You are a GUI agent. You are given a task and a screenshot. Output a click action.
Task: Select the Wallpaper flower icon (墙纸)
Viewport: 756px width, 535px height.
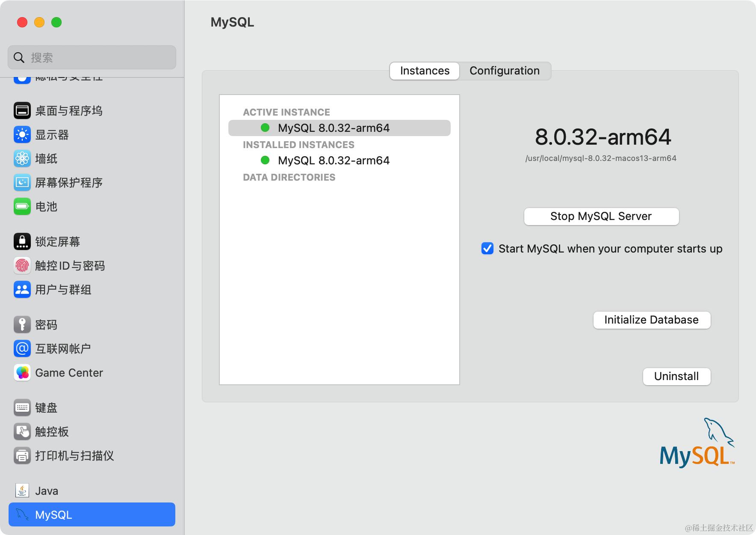22,159
